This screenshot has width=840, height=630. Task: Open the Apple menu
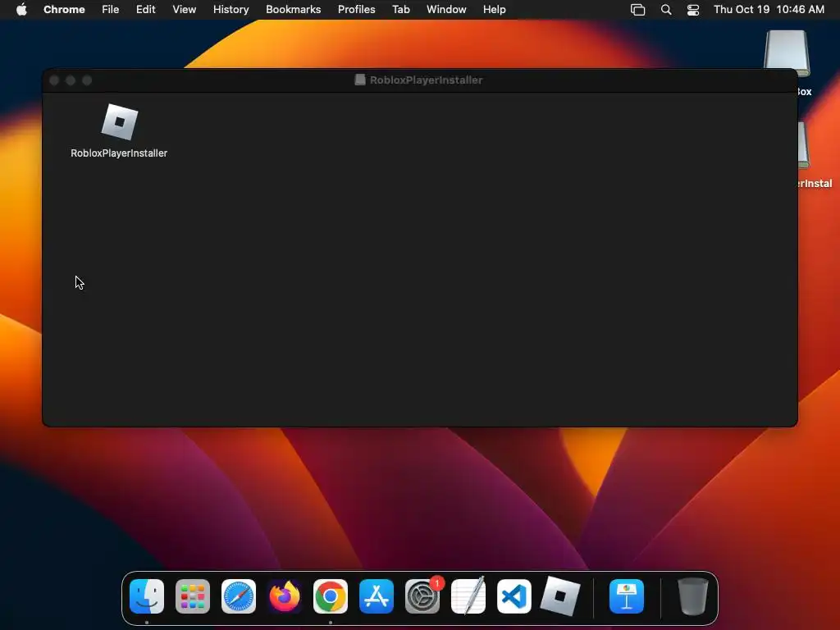point(21,9)
